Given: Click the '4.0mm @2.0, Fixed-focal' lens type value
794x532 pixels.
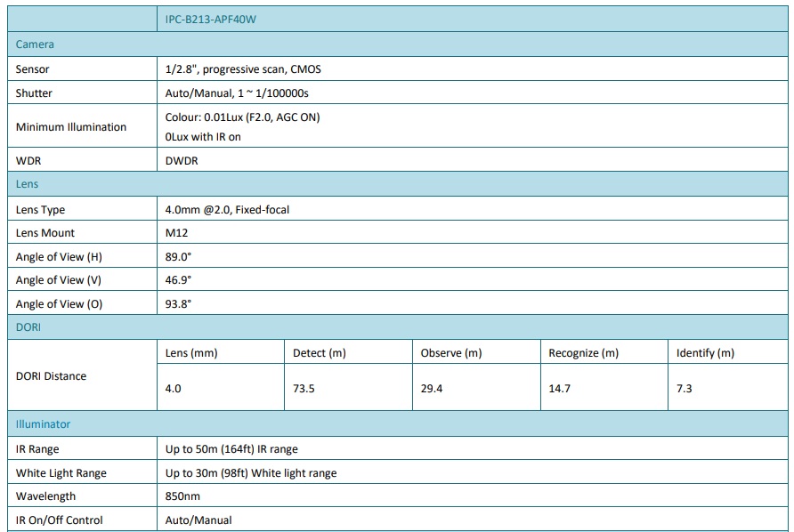Looking at the screenshot, I should coord(227,210).
